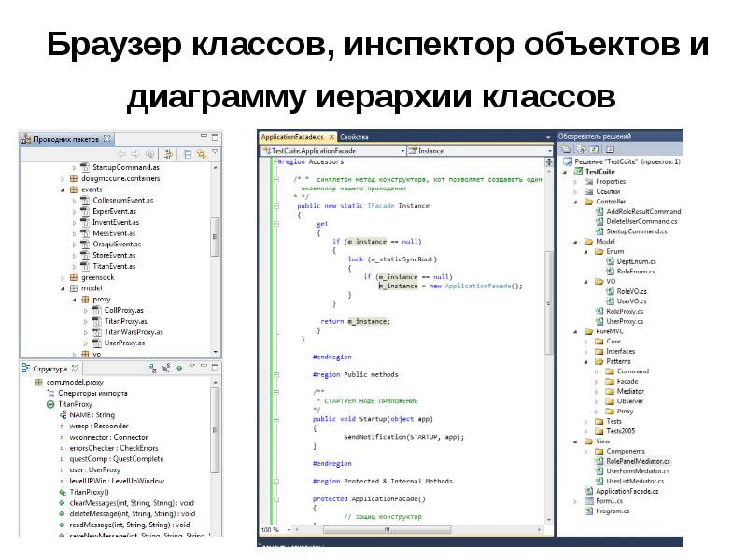The width and height of the screenshot is (747, 560).
Task: Close the ApplicationFacade.cs tab
Action: (x=331, y=137)
